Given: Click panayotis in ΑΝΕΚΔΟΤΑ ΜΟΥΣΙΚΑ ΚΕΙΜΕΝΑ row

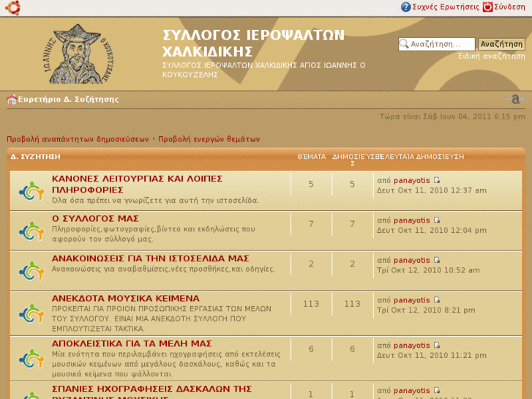Looking at the screenshot, I should point(411,300).
